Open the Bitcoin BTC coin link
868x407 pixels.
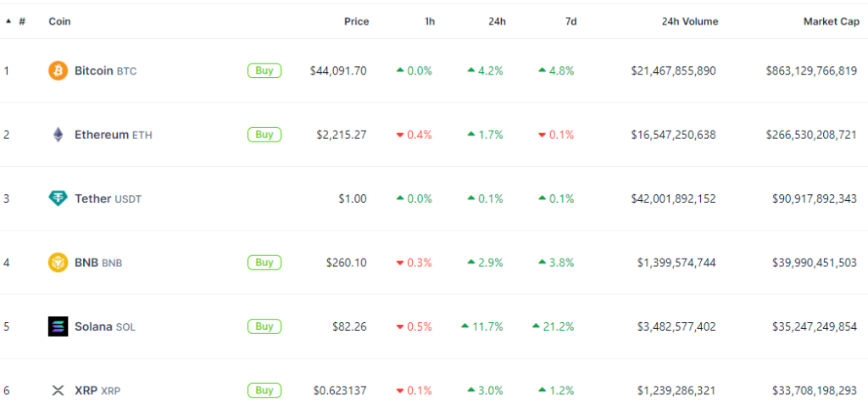(x=105, y=70)
